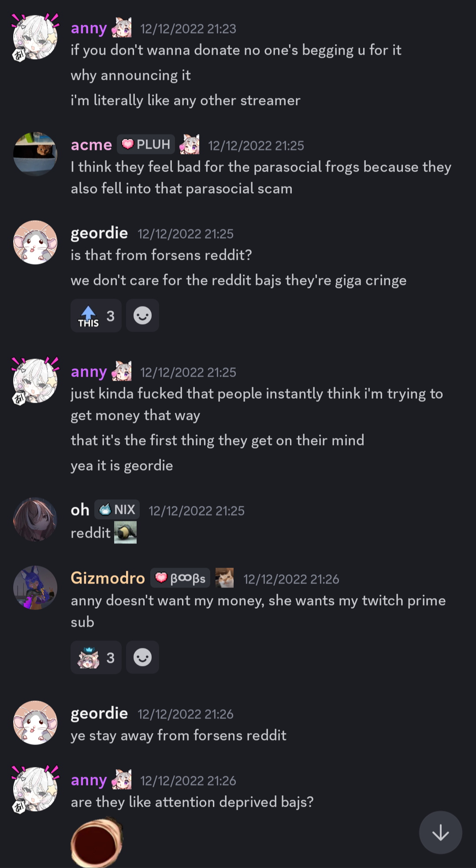Toggle the crowned character reaction on Gizmodro's message

96,657
